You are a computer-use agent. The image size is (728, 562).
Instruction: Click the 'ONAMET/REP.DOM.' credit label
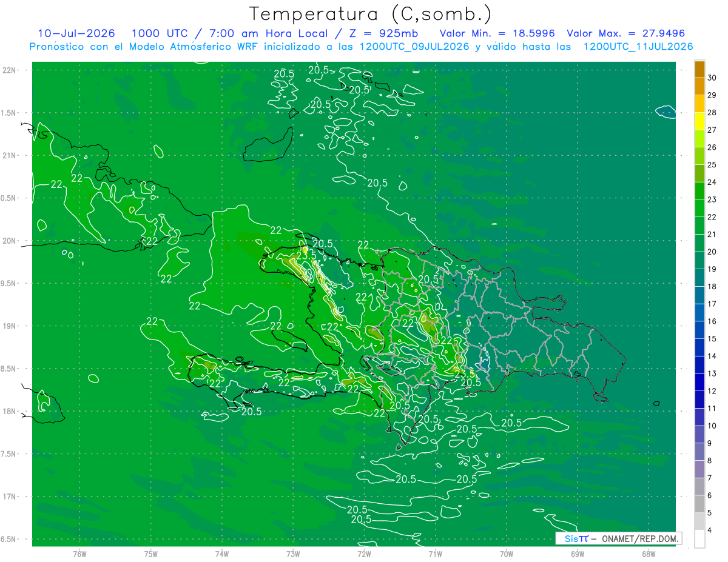(640, 538)
